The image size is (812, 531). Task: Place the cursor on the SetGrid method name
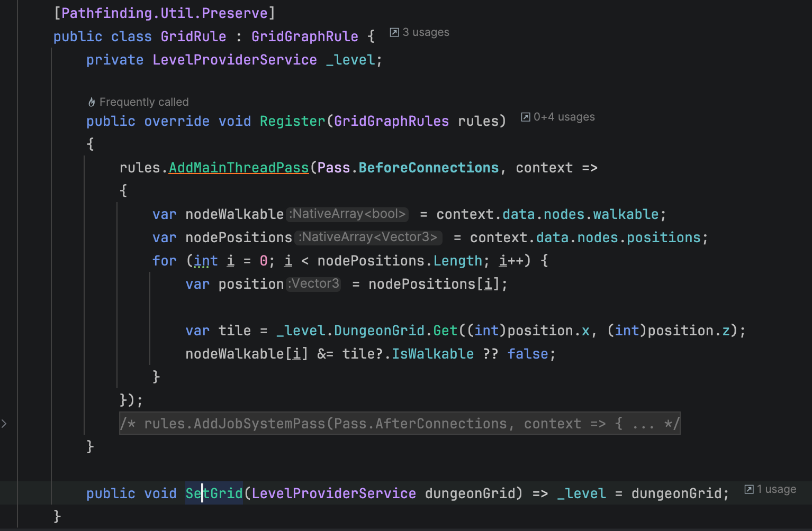coord(214,493)
